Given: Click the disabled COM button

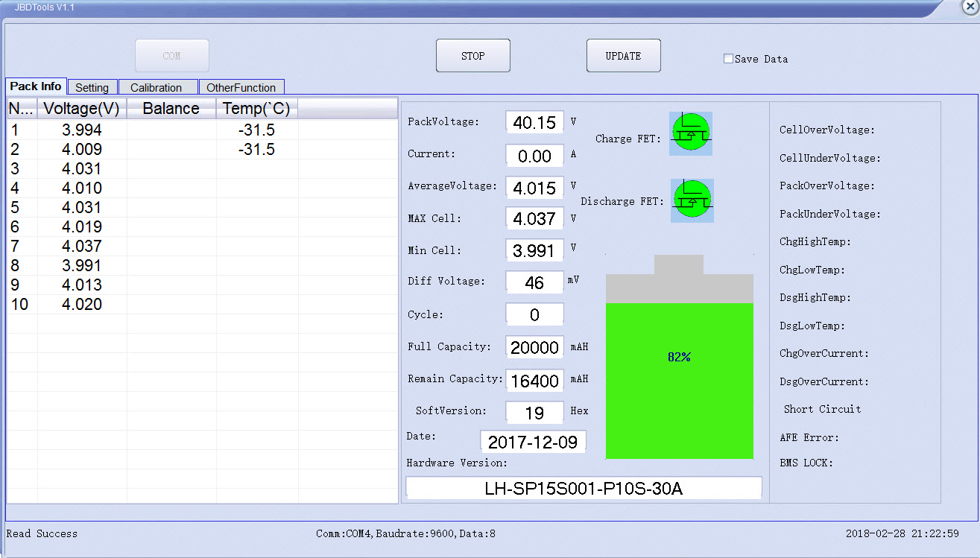Looking at the screenshot, I should (172, 56).
